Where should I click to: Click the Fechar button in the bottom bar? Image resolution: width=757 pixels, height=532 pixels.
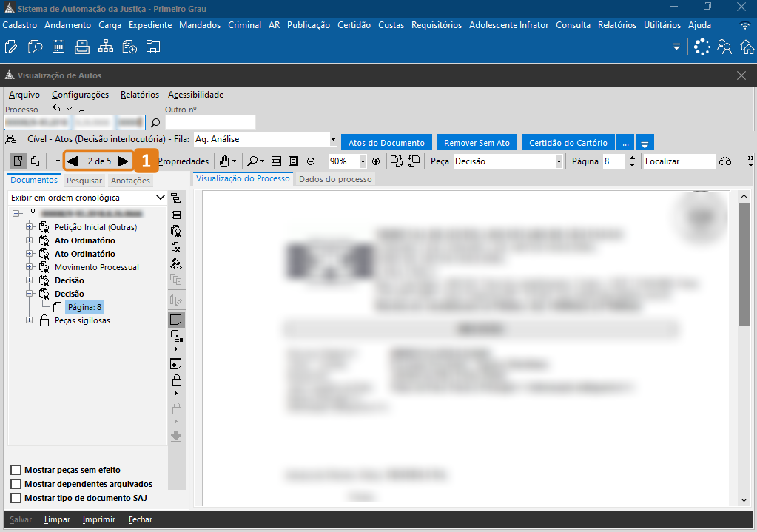coord(141,520)
